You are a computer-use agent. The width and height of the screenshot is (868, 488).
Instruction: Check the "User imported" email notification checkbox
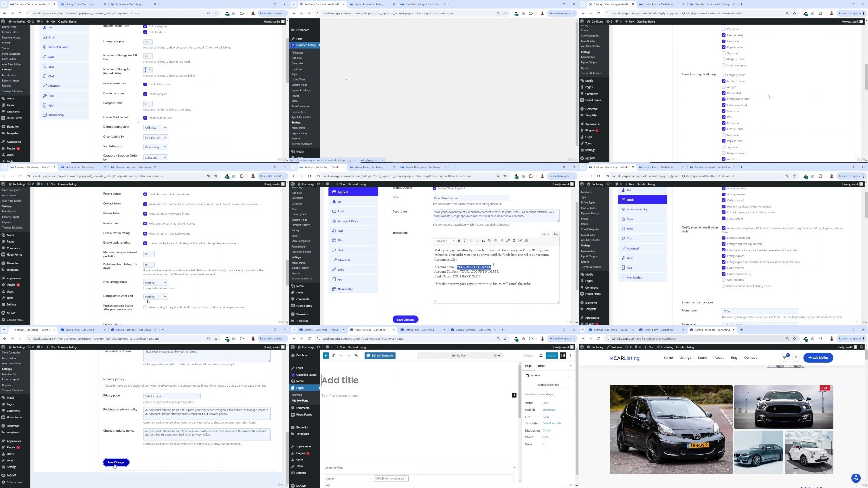click(x=723, y=280)
